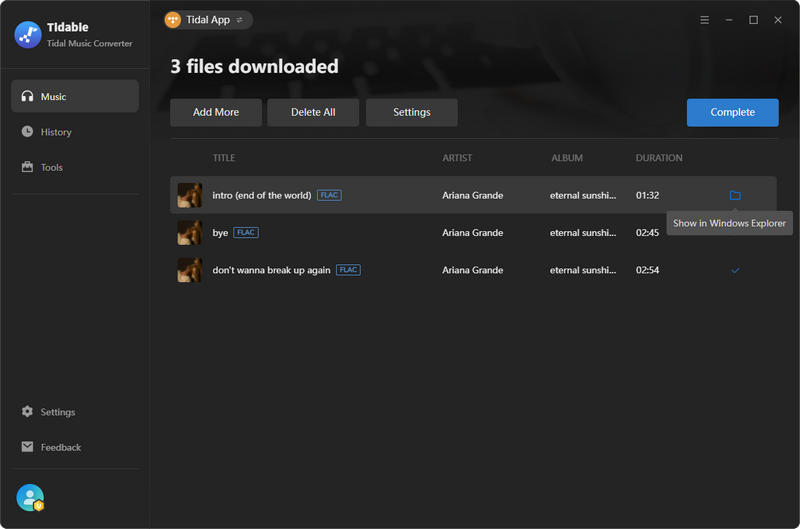Click the TITLE column header
The width and height of the screenshot is (800, 529).
[224, 158]
